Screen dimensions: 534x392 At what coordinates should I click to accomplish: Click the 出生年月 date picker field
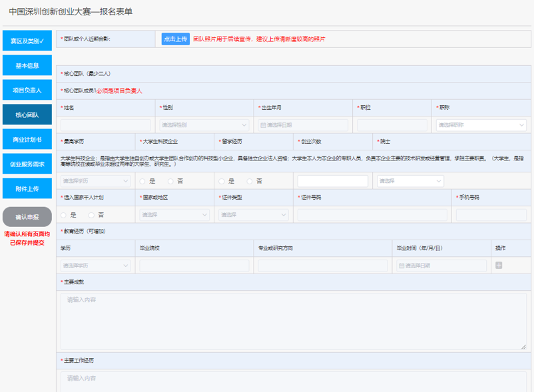(303, 125)
